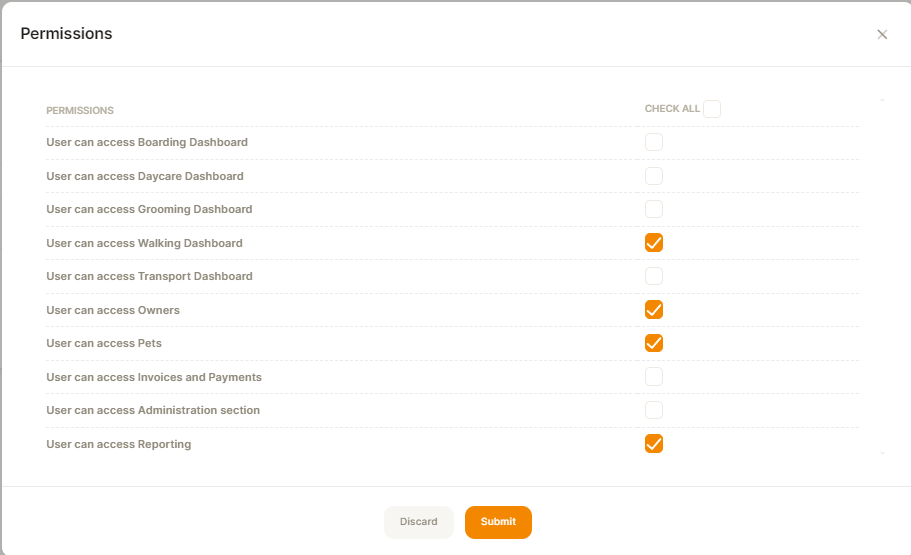
Task: Tick Invoices and Payments access checkbox
Action: [x=654, y=377]
